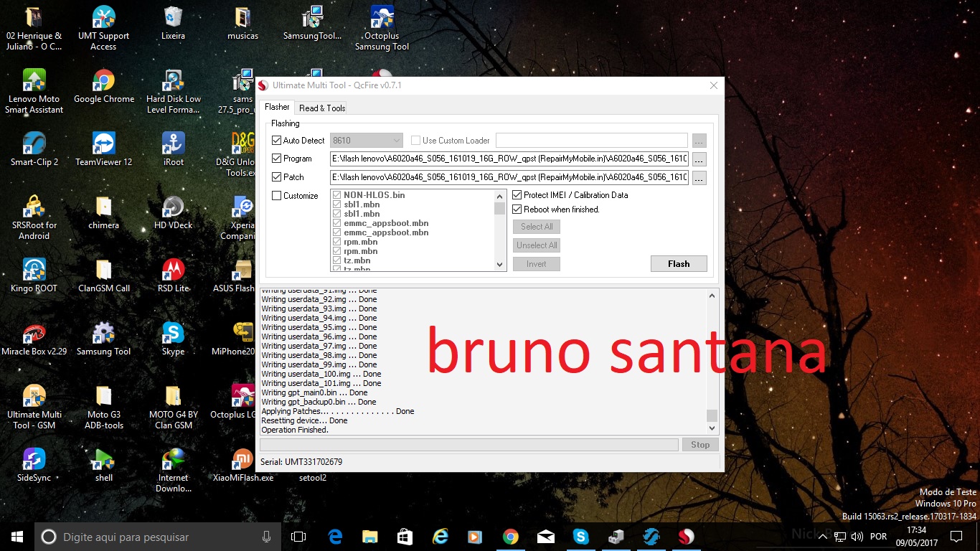The image size is (980, 551).
Task: Uncheck the Patch checkbox
Action: (x=277, y=177)
